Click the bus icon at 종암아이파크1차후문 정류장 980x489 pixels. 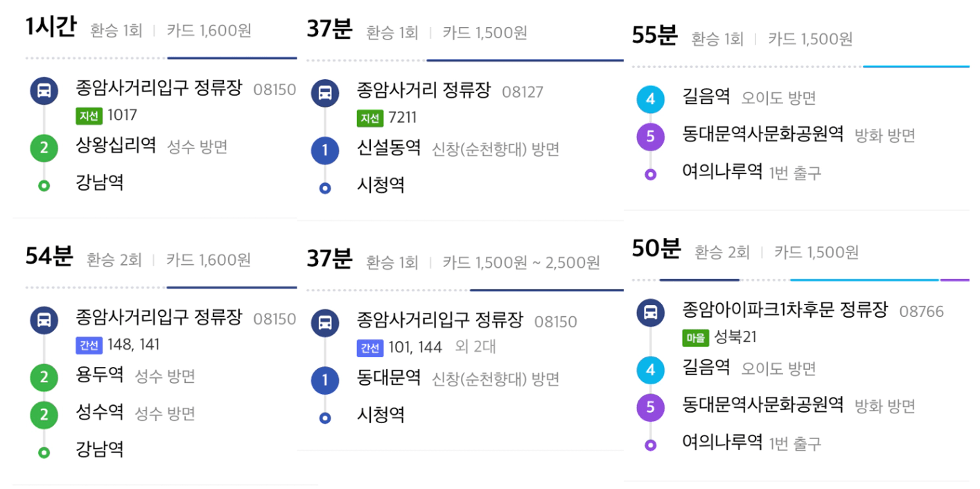click(x=650, y=312)
